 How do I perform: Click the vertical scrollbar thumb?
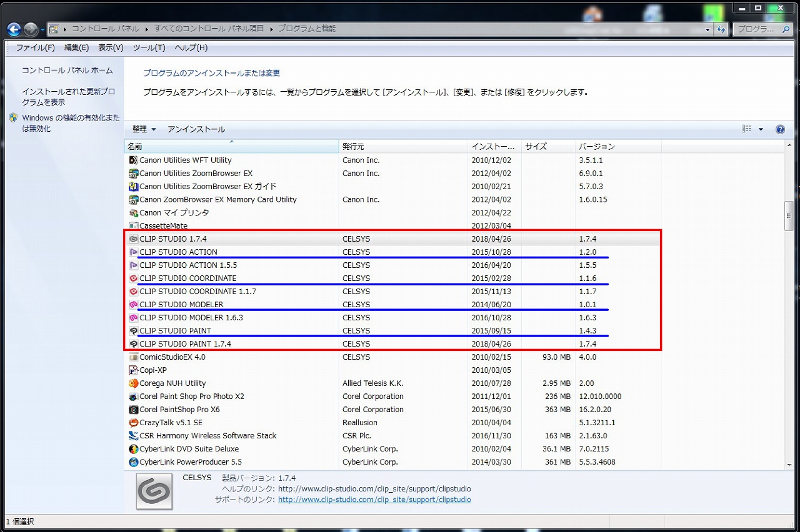pos(789,215)
